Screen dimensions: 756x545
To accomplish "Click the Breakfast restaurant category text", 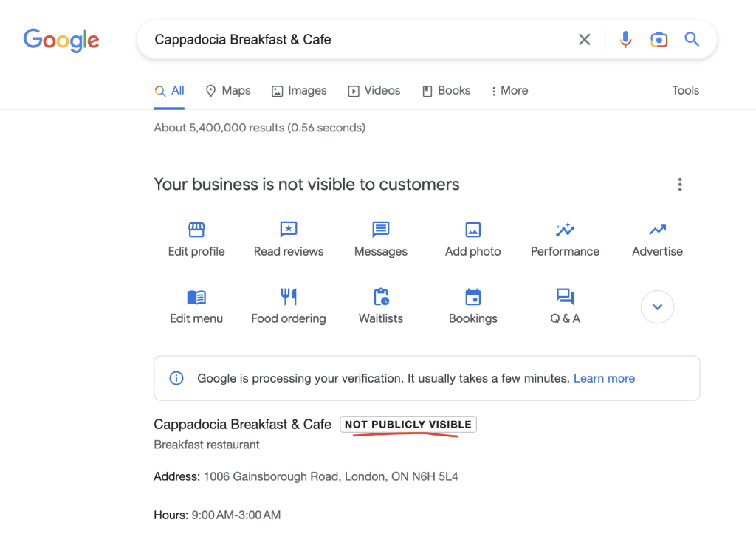I will click(207, 445).
